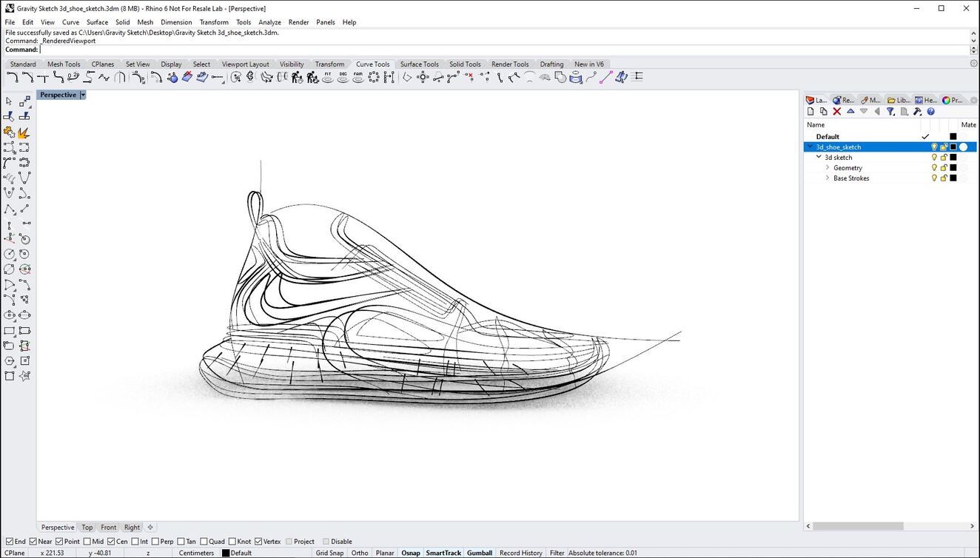Click the fillet curves icon in Curve Tools toolbar
This screenshot has height=558, width=980.
click(12, 77)
